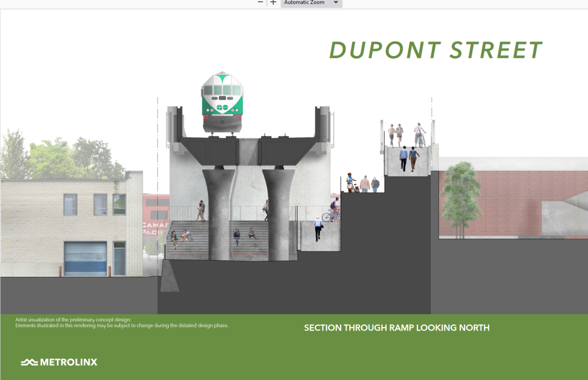The height and width of the screenshot is (380, 588).
Task: Click the METROLINX wordmark text
Action: click(x=68, y=362)
